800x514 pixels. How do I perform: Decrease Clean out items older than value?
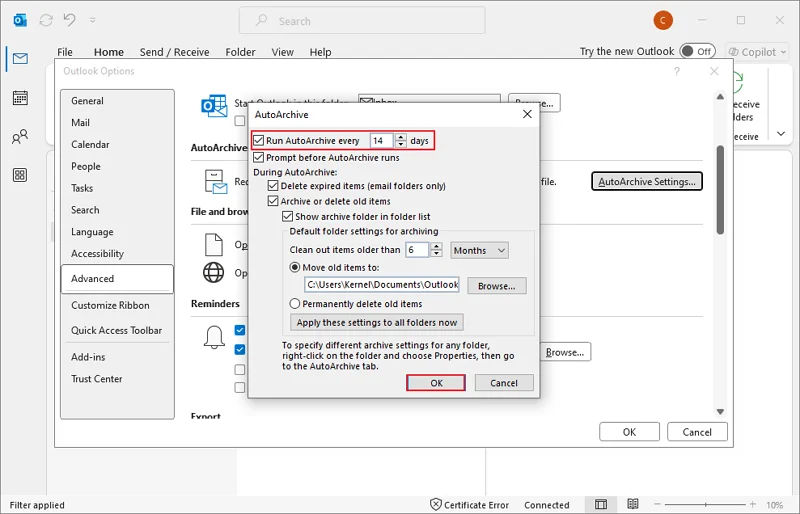click(x=436, y=254)
